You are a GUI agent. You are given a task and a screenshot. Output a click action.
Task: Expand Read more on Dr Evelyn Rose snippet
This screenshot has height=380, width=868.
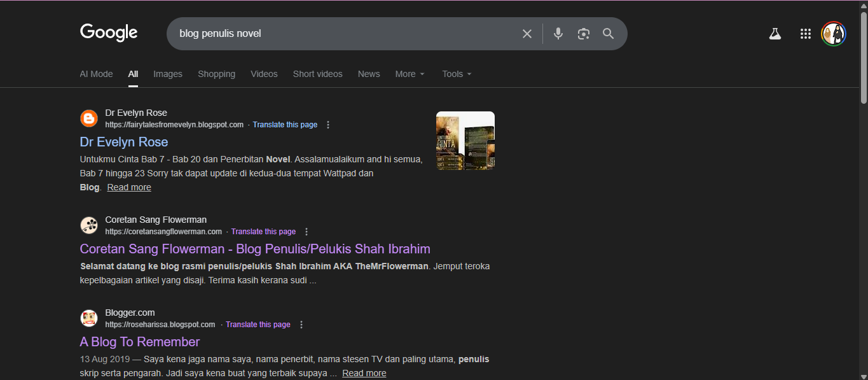[x=129, y=187]
